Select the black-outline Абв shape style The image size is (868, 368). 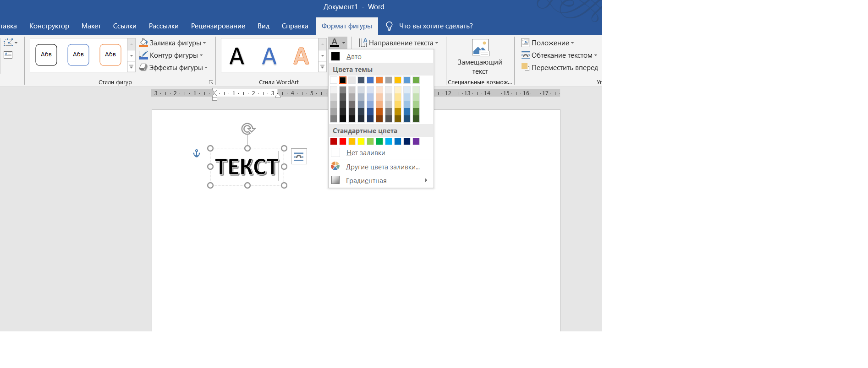(x=46, y=55)
